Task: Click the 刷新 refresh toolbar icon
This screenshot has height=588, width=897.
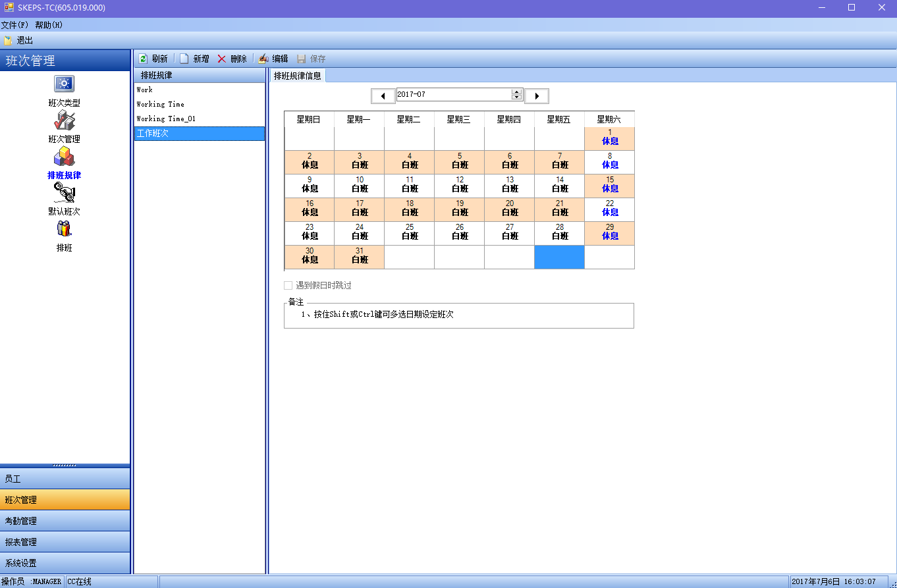Action: [143, 59]
